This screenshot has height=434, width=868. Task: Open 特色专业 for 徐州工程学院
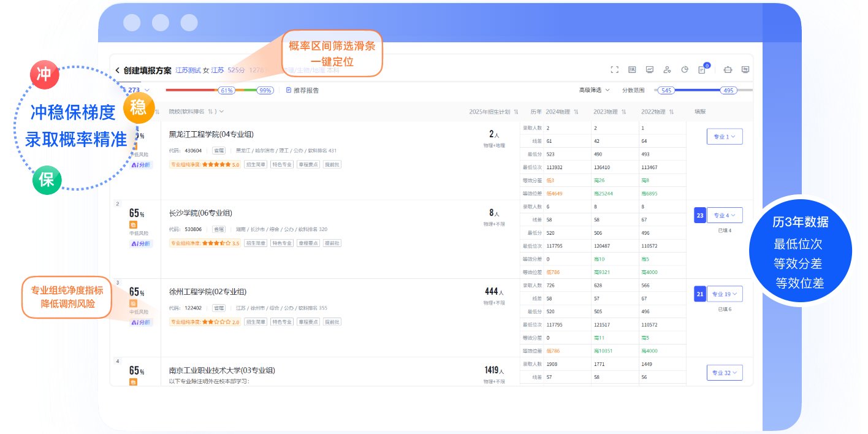(x=282, y=322)
